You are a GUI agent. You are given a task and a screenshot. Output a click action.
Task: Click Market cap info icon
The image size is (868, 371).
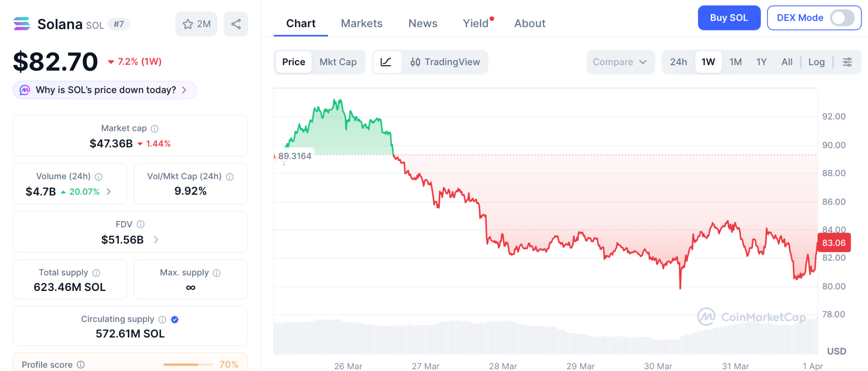click(155, 128)
